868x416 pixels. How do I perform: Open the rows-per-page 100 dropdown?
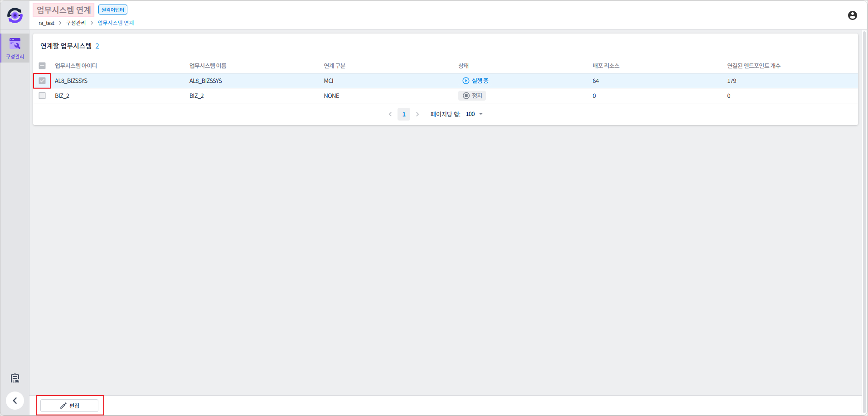click(474, 114)
